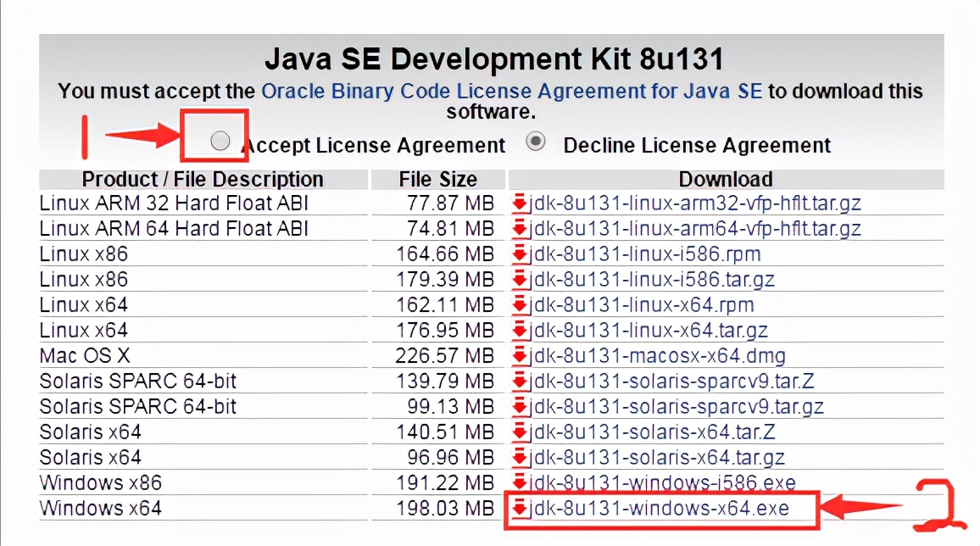Click the File Size column header
This screenshot has width=980, height=546.
click(x=438, y=179)
